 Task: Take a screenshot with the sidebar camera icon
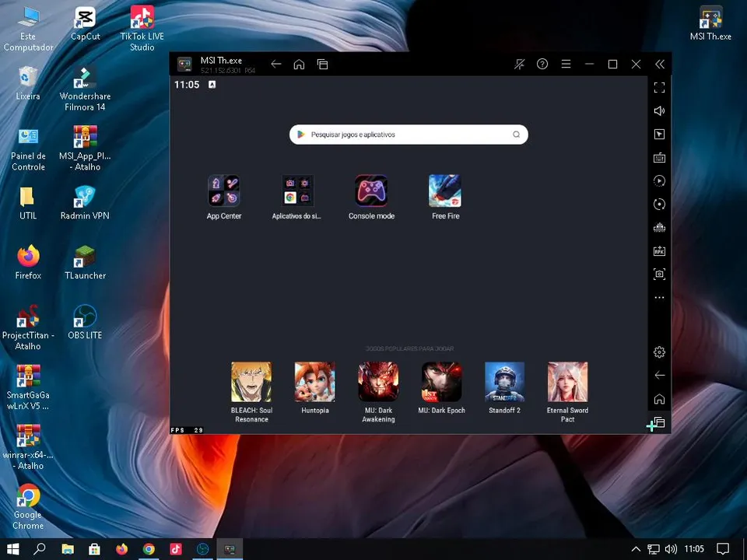coord(659,274)
